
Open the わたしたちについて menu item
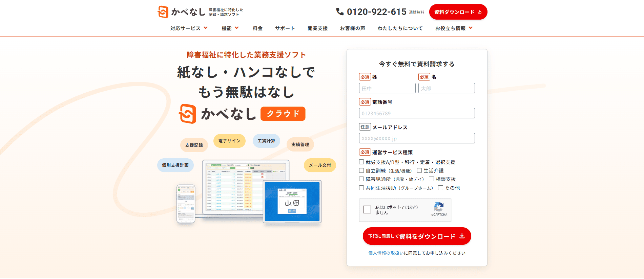click(400, 28)
